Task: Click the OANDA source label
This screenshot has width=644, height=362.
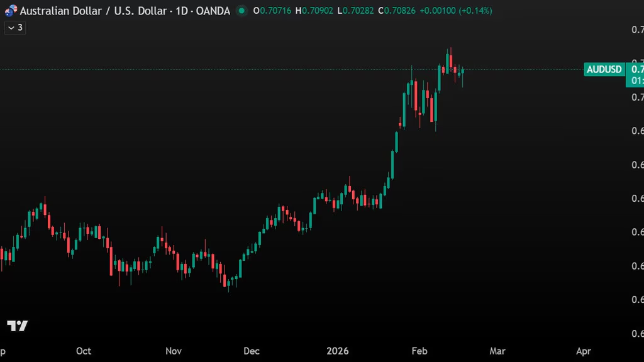Action: tap(214, 11)
